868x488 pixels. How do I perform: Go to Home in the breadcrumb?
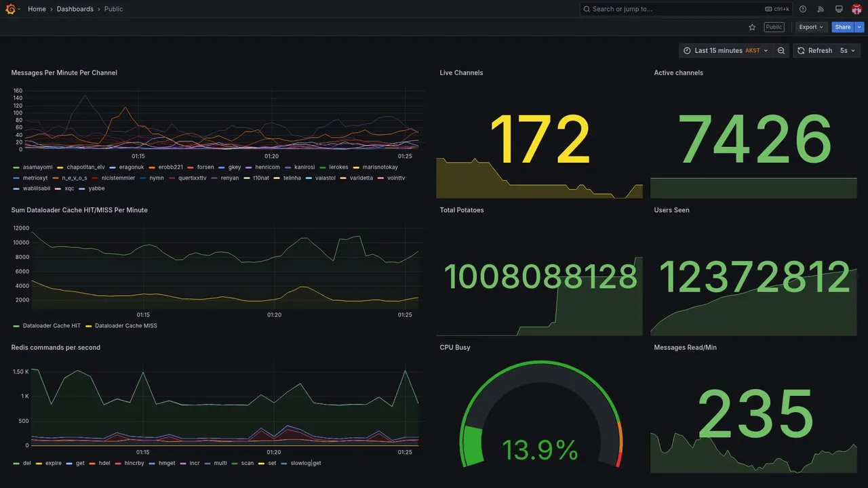pos(37,9)
